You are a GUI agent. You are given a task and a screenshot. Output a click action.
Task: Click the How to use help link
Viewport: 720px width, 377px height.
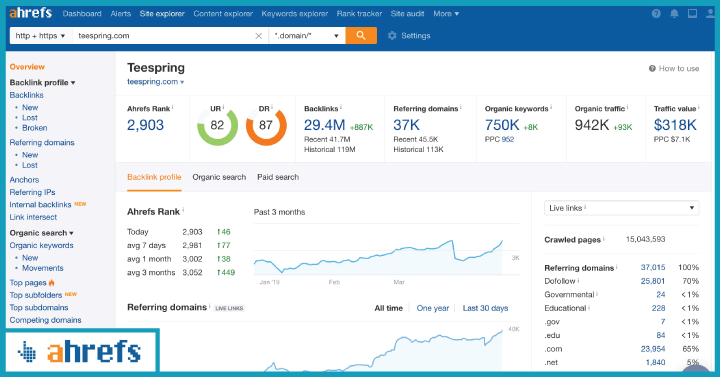tap(674, 68)
